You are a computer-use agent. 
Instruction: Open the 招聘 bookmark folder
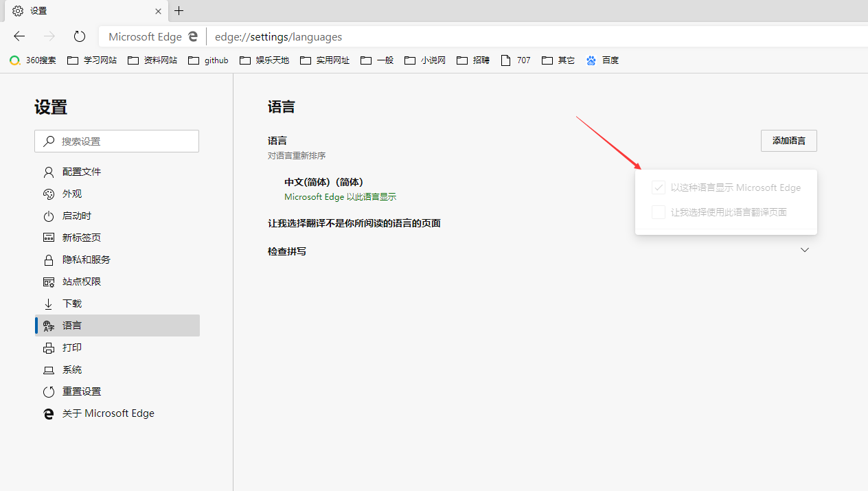(x=473, y=60)
